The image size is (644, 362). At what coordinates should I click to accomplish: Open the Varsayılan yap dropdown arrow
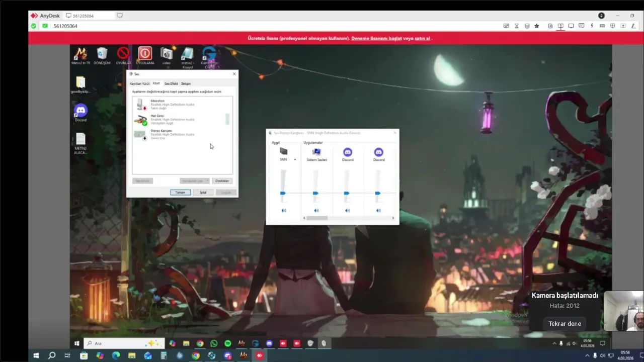(207, 180)
